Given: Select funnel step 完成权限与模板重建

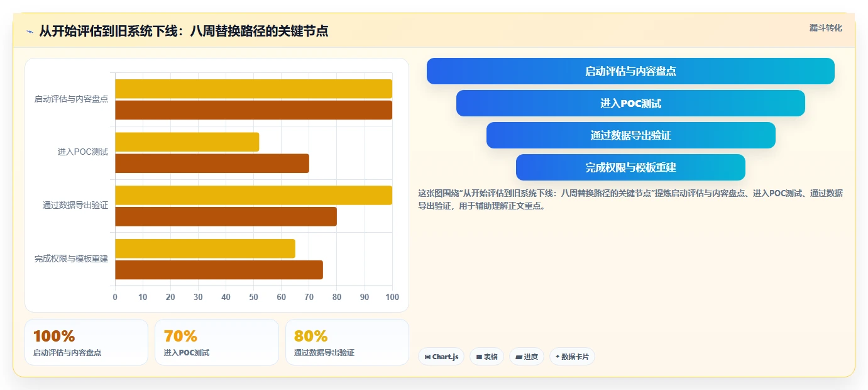Looking at the screenshot, I should click(x=630, y=167).
